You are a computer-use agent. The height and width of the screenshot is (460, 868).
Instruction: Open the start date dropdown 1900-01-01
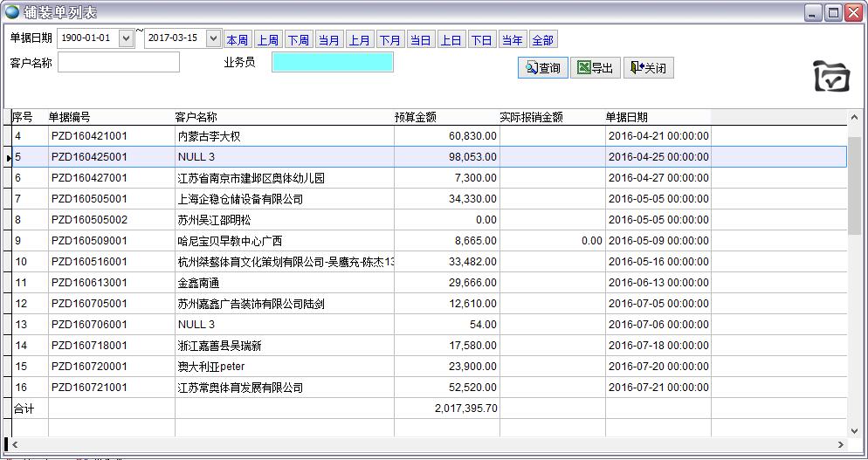pos(126,38)
